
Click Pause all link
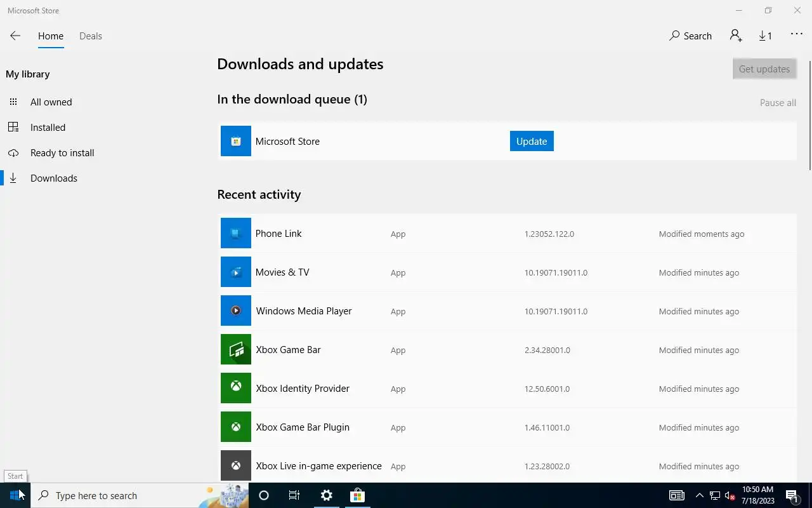(x=778, y=103)
